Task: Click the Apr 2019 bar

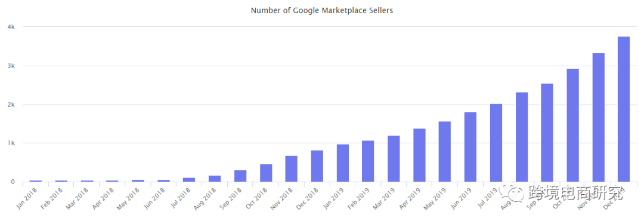Action: (x=419, y=155)
